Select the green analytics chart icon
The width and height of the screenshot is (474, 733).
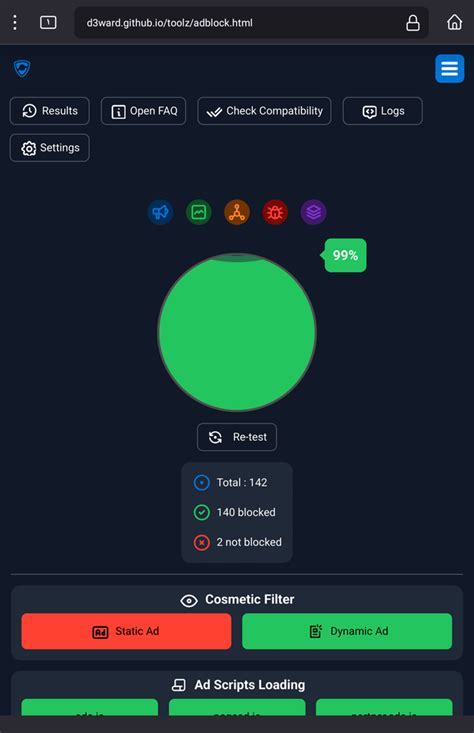click(199, 212)
